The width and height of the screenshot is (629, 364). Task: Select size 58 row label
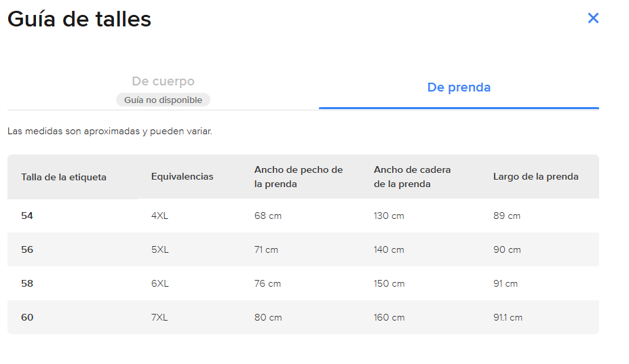[27, 283]
